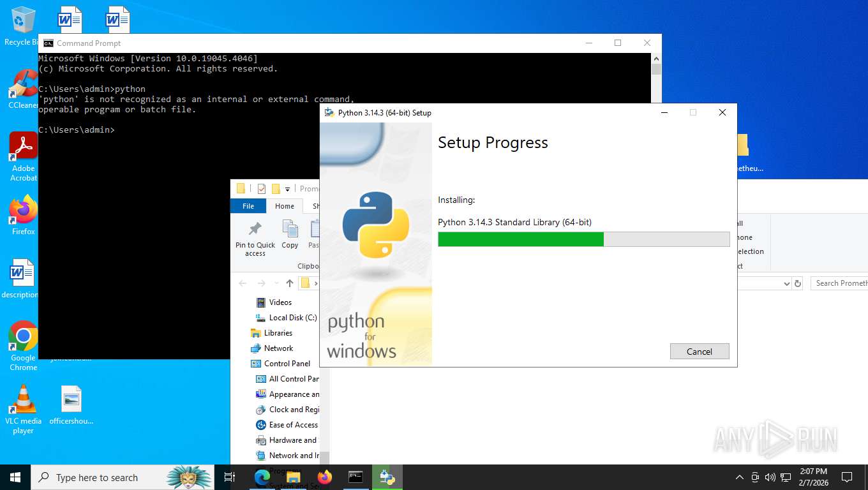The height and width of the screenshot is (490, 868).
Task: Open File Explorer from the taskbar
Action: pyautogui.click(x=293, y=477)
